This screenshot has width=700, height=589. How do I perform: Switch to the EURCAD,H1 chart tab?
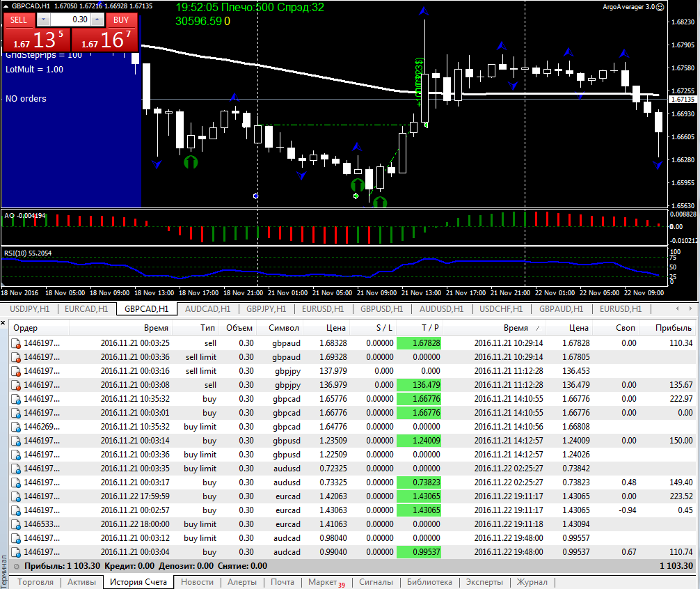(x=86, y=309)
